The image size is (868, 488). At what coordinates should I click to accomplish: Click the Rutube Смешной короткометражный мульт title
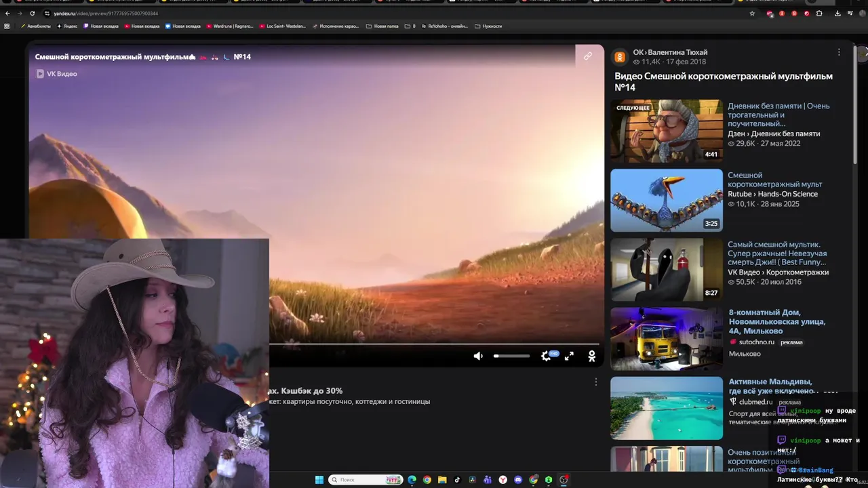coord(775,180)
